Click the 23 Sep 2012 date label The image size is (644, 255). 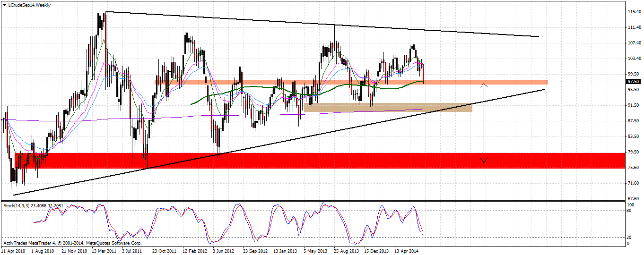[x=255, y=251]
